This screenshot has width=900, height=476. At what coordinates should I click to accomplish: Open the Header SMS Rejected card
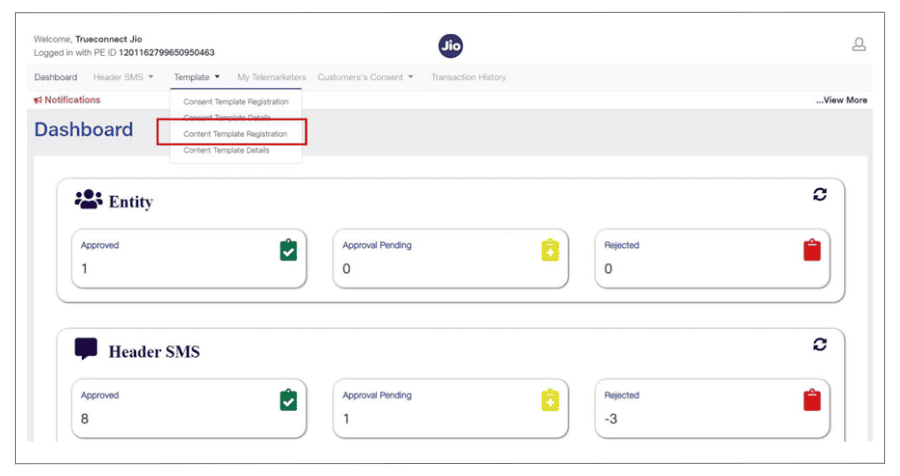pyautogui.click(x=712, y=408)
